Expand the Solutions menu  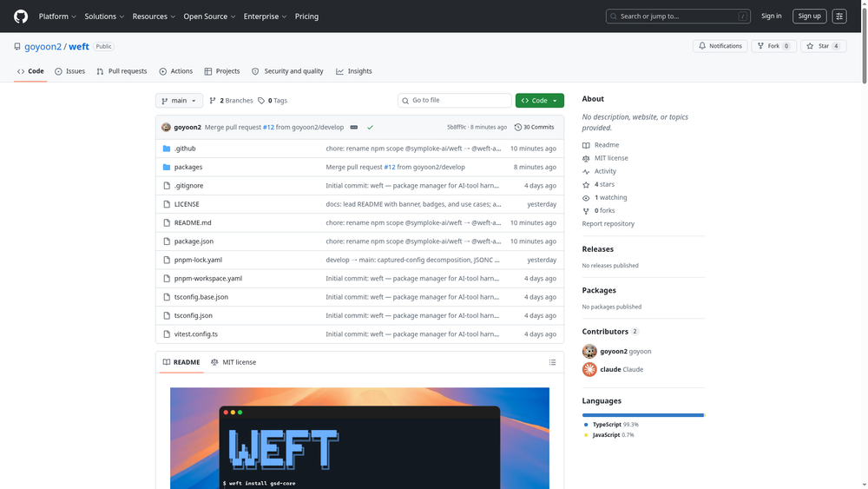[x=104, y=17]
